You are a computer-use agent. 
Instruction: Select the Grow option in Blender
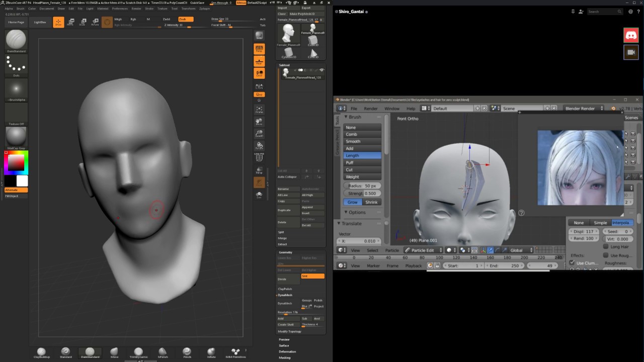[x=353, y=202]
